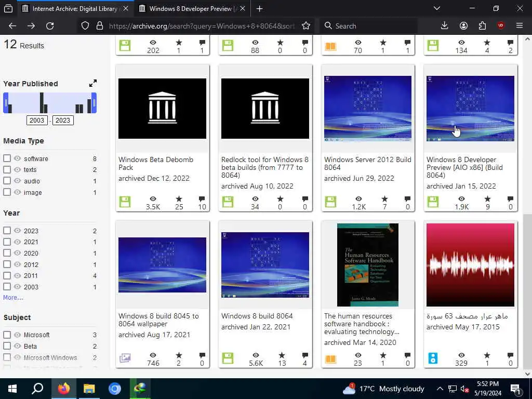
Task: Check the image media type filter
Action: tap(7, 192)
